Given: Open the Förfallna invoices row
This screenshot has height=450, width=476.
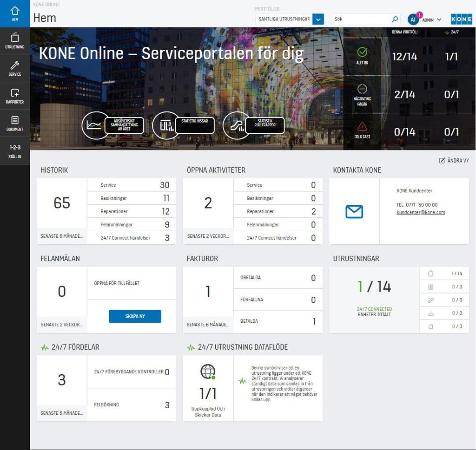Looking at the screenshot, I should click(x=278, y=300).
